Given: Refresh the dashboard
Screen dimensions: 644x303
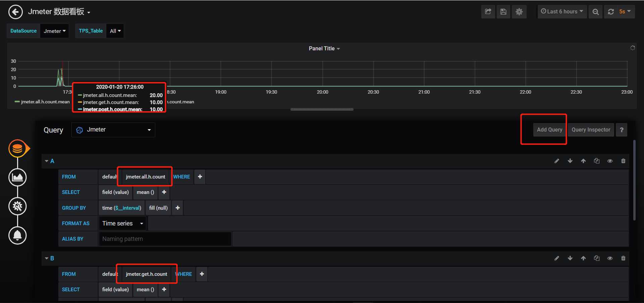Looking at the screenshot, I should [611, 12].
